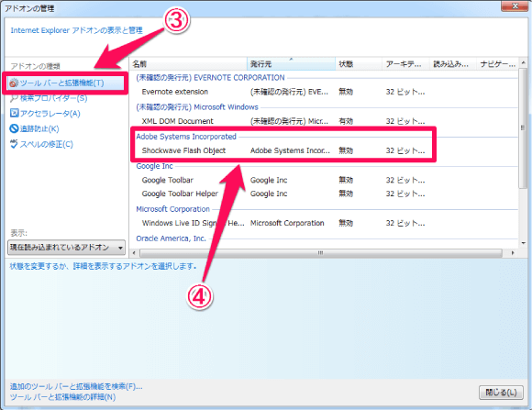Click the horizontal scrollbar right arrow
This screenshot has width=532, height=410.
tap(513, 253)
